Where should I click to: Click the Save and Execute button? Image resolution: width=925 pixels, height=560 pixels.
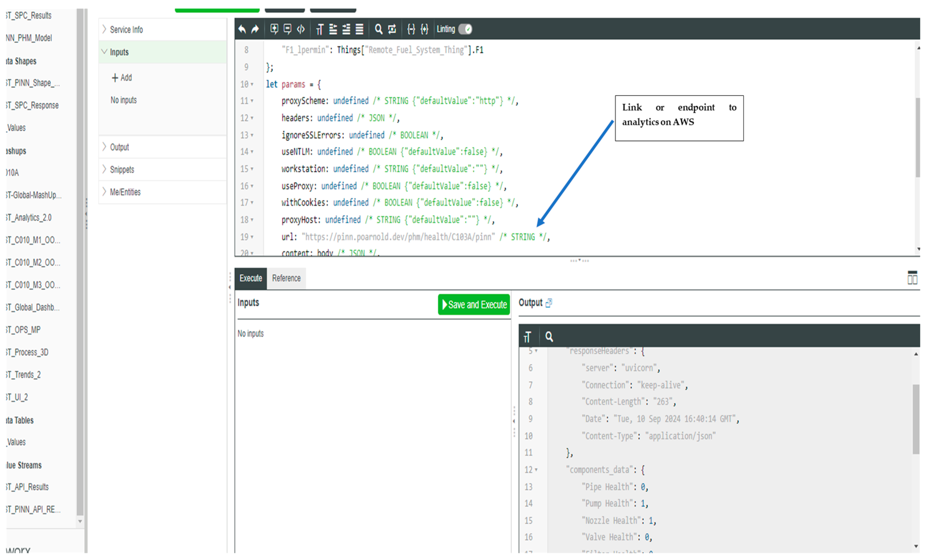point(474,305)
